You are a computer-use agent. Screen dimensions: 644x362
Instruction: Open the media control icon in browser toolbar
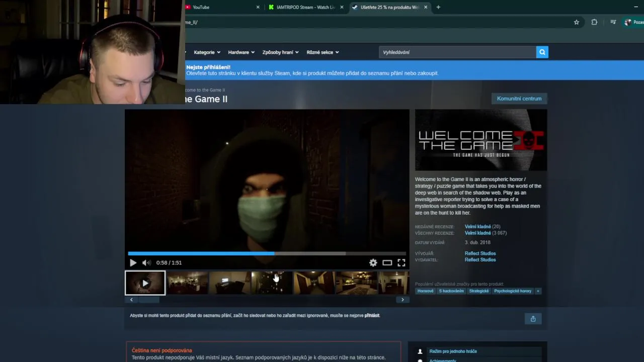point(613,22)
